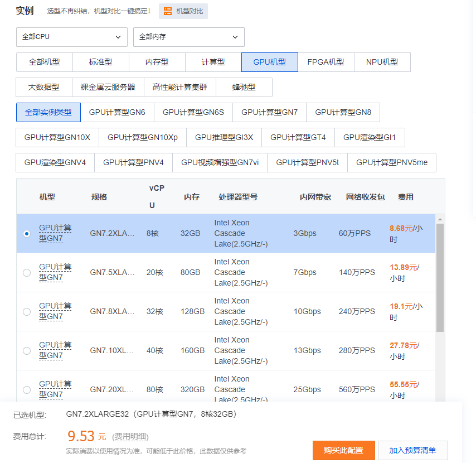
Task: Choose GPU计算型GN10X filter
Action: [57, 138]
